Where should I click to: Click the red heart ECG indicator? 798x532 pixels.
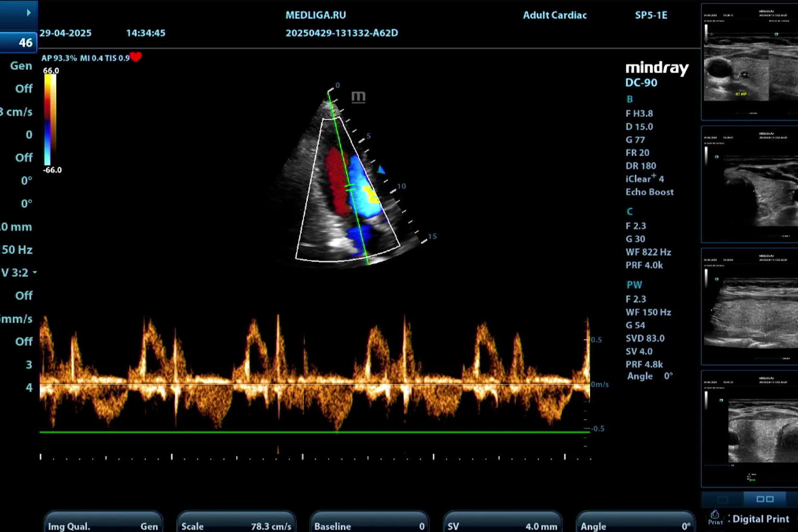[136, 57]
